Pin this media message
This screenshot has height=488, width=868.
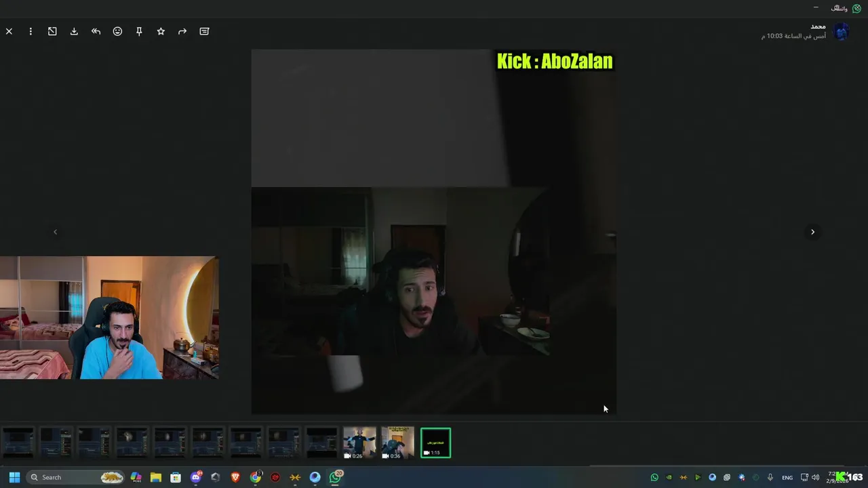pyautogui.click(x=139, y=31)
